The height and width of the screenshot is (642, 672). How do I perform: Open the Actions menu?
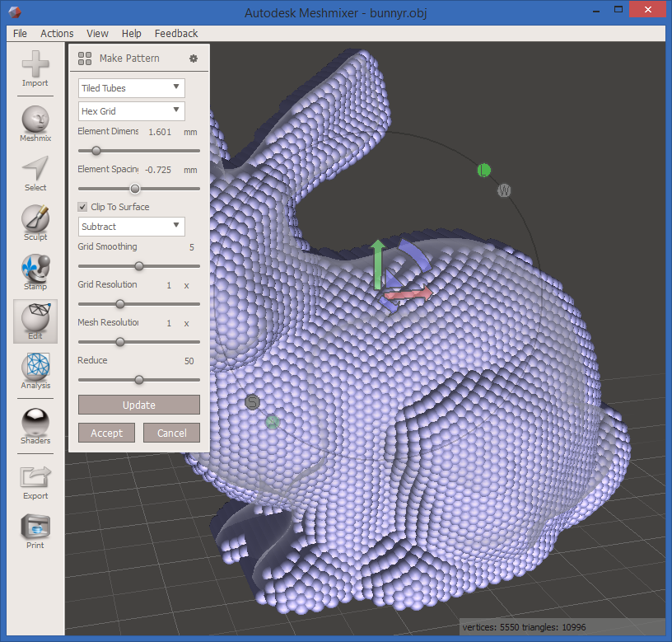pos(57,34)
